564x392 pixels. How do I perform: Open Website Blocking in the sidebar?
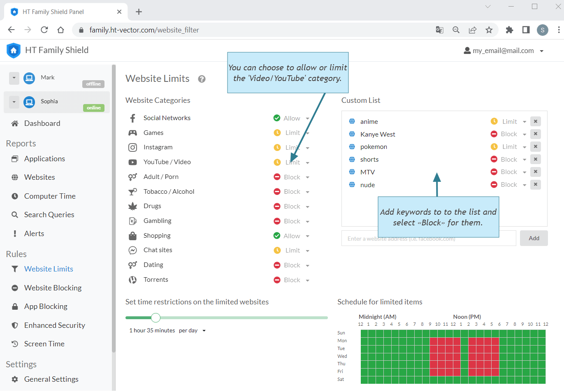point(53,288)
